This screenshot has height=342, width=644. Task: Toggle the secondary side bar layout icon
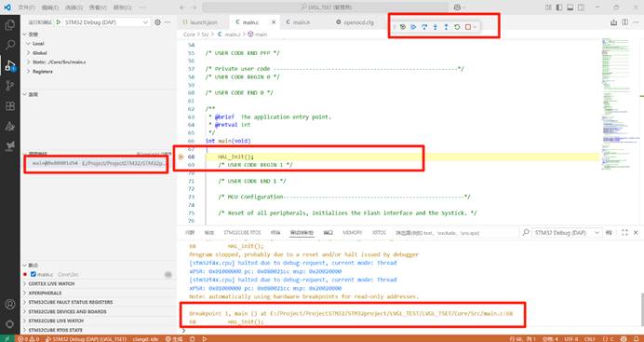(x=581, y=7)
